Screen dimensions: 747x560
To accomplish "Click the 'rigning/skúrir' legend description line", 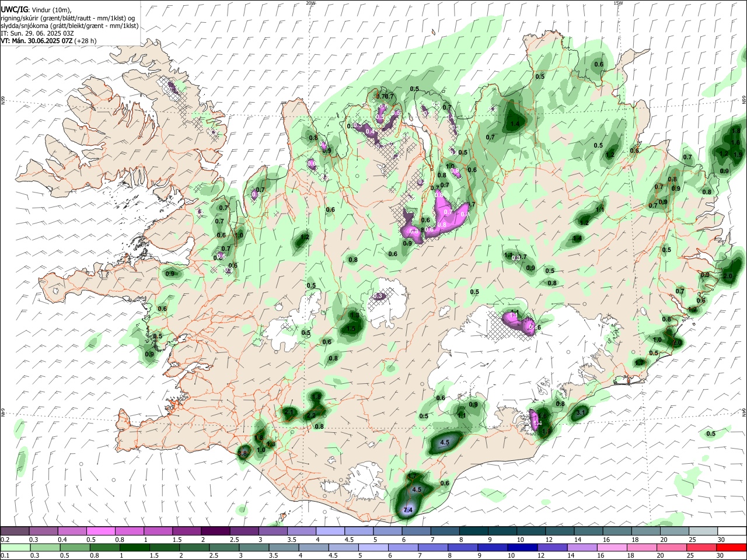I will (x=68, y=18).
